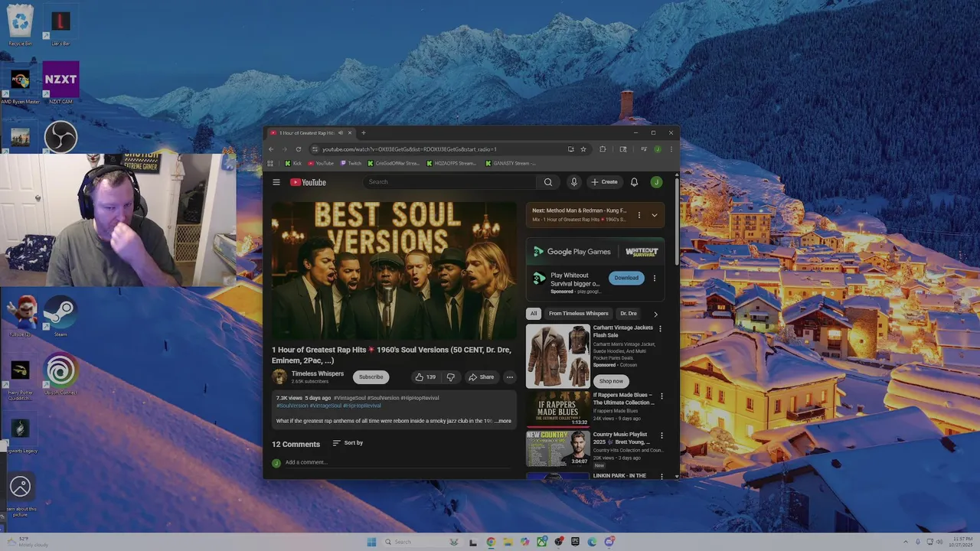The image size is (980, 551).
Task: Open options for If Rappers Made Blues
Action: coord(661,396)
